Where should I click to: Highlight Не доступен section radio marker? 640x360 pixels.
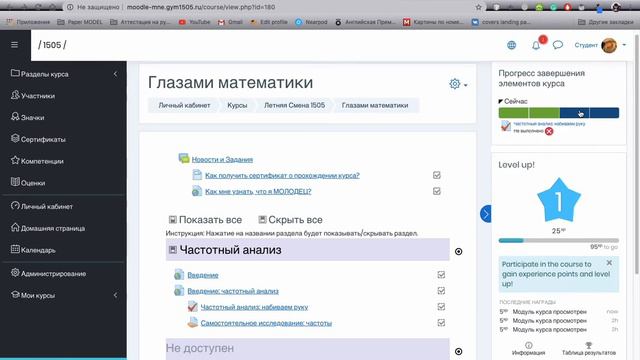pyautogui.click(x=458, y=351)
